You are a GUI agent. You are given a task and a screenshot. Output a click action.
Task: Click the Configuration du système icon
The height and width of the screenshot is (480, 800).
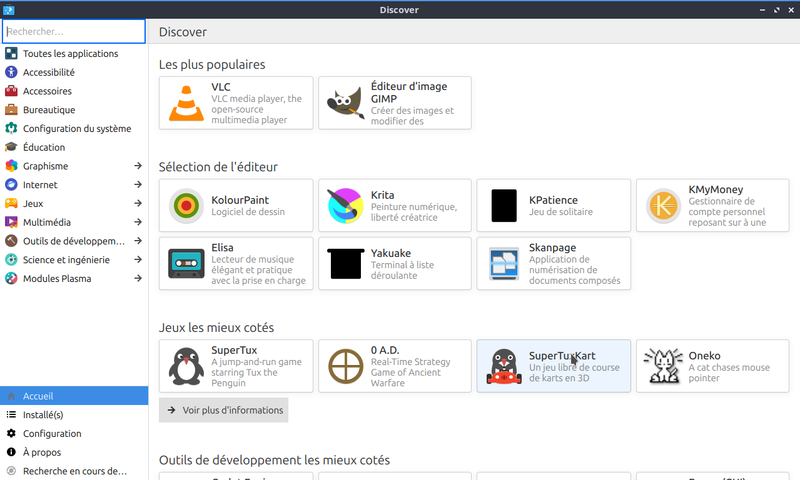click(x=11, y=128)
